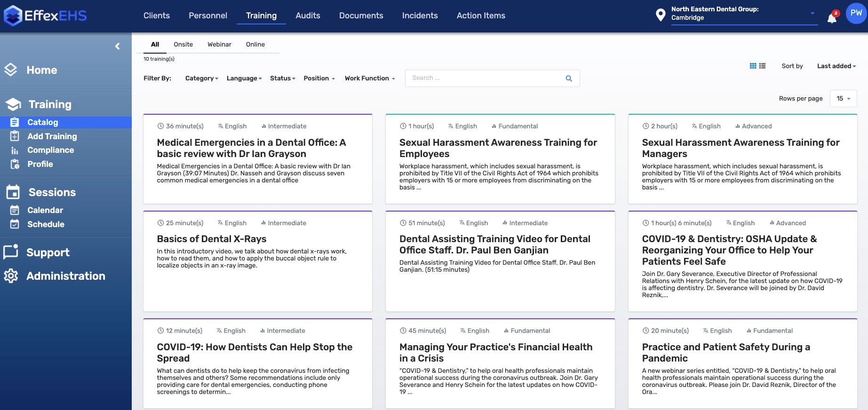The width and height of the screenshot is (868, 410).
Task: Open the Incidents menu
Action: (x=420, y=16)
